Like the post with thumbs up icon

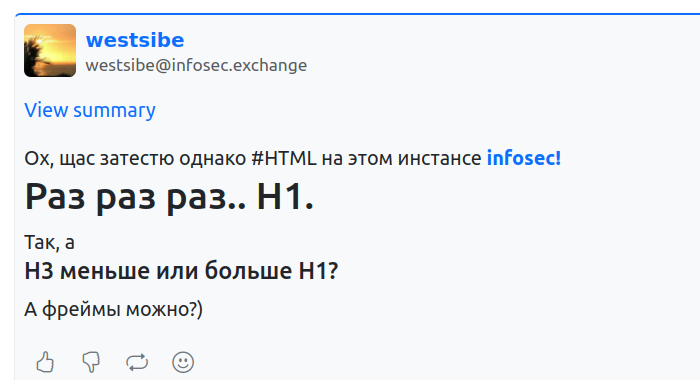coord(45,362)
